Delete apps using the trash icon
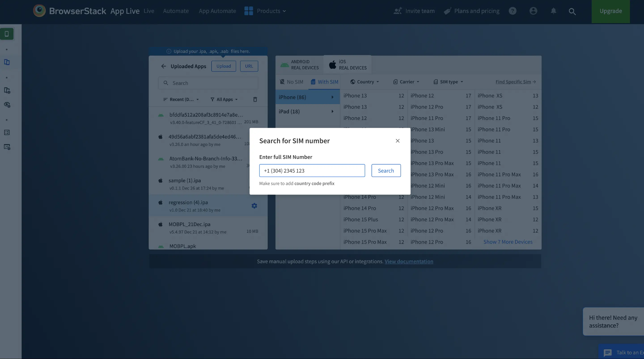The height and width of the screenshot is (359, 644). 255,99
